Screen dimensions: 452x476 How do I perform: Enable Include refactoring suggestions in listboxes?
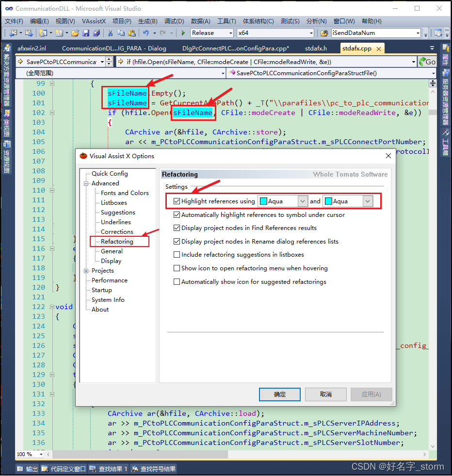[x=177, y=254]
